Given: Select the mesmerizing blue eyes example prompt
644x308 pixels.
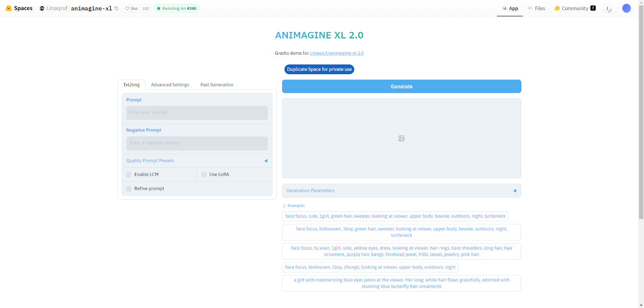Looking at the screenshot, I should click(x=401, y=283).
